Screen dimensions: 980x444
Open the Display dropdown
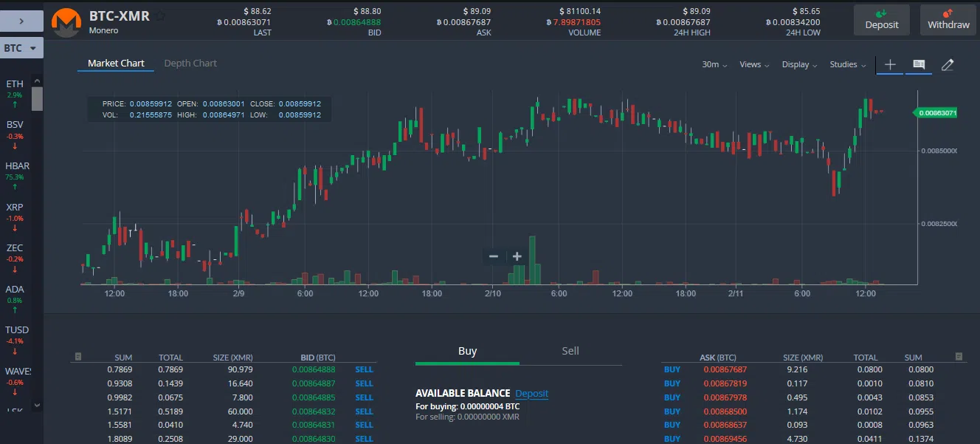[799, 65]
